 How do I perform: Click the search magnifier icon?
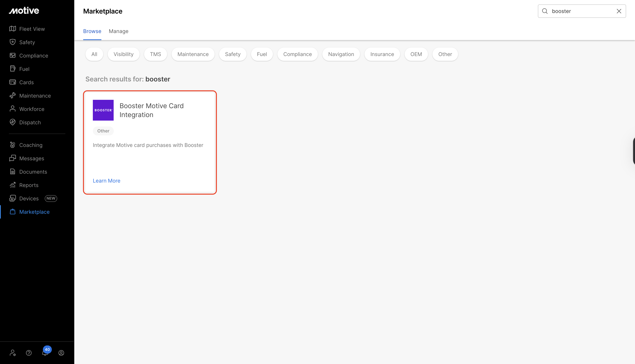(545, 11)
